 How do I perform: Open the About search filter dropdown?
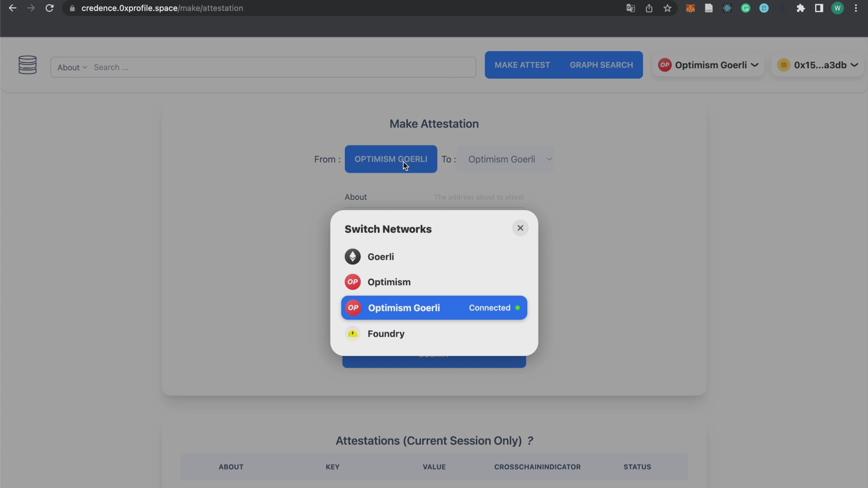[72, 67]
